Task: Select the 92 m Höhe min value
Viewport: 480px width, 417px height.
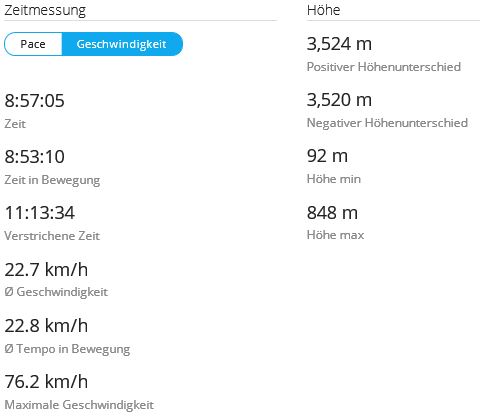Action: tap(327, 156)
